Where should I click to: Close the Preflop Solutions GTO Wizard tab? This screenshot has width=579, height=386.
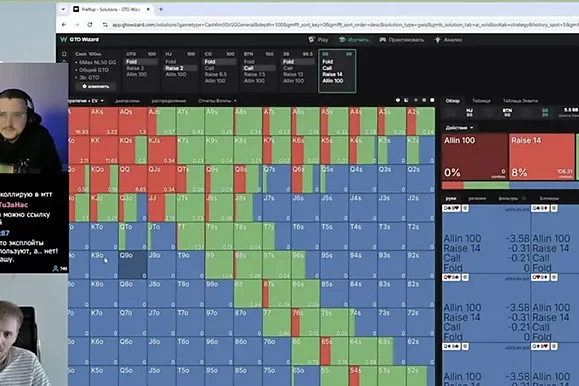pyautogui.click(x=148, y=9)
